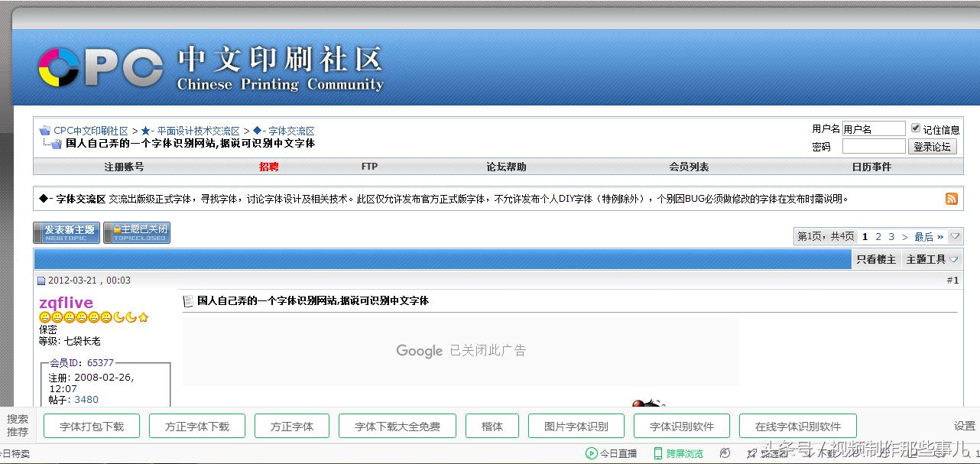
Task: Click the 登录论坛 login button
Action: pos(933,146)
